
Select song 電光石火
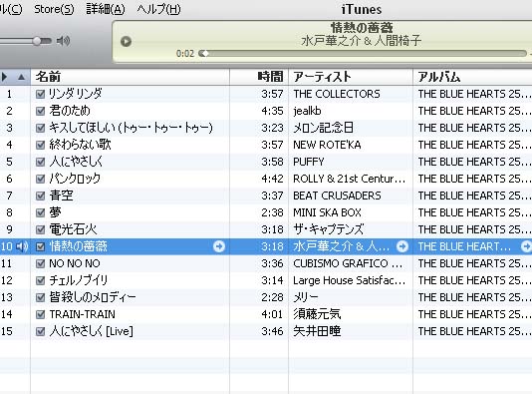pos(73,229)
